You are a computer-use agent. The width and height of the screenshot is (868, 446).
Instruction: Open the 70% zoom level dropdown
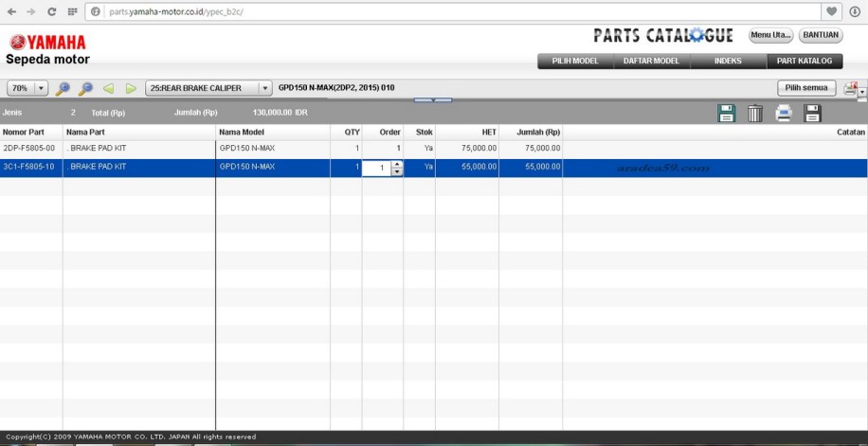(41, 88)
